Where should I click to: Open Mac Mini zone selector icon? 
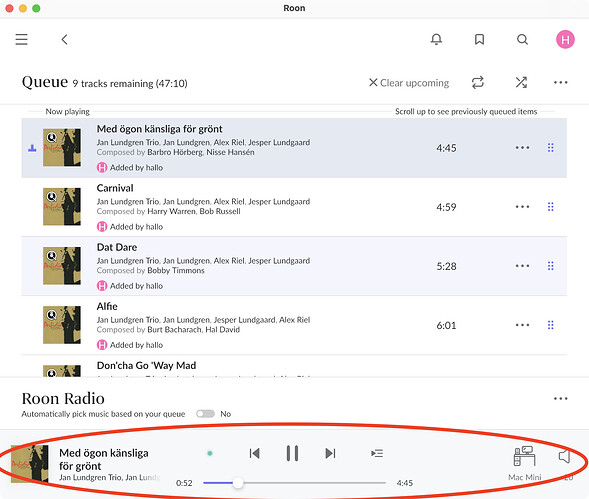click(x=524, y=457)
